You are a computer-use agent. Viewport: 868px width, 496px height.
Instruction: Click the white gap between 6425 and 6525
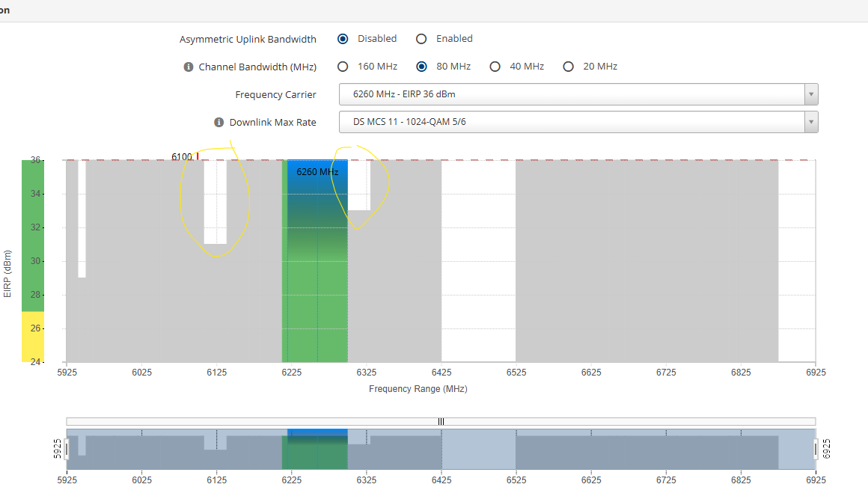tap(478, 262)
